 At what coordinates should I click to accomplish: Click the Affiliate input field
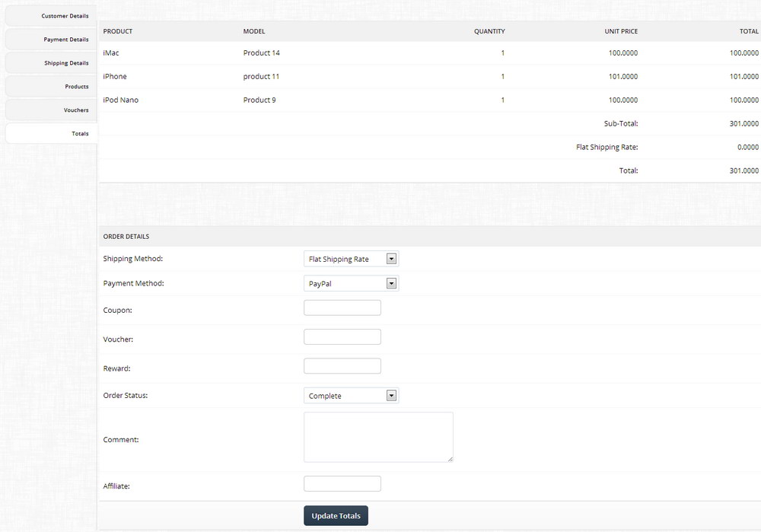(x=342, y=483)
